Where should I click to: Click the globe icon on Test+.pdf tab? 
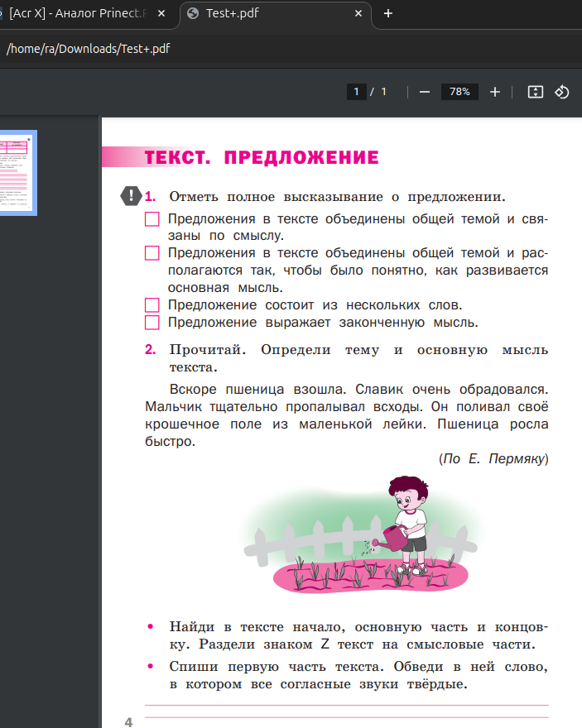click(x=193, y=13)
